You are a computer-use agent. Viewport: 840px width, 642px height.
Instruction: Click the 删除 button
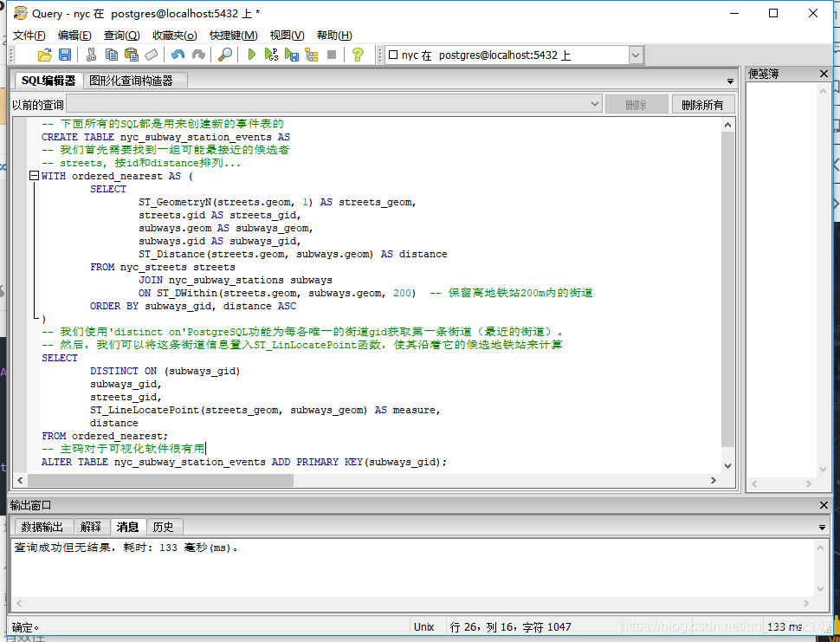636,105
